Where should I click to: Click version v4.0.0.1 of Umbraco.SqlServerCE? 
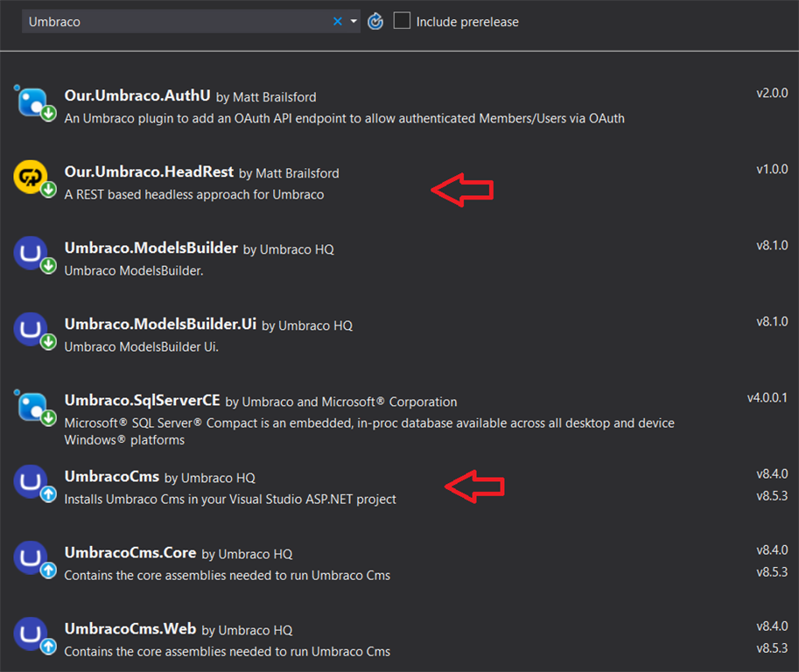[767, 398]
